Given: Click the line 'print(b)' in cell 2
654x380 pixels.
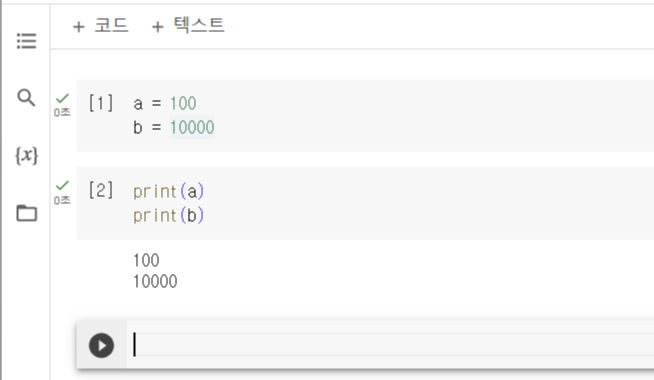Looking at the screenshot, I should pyautogui.click(x=169, y=215).
